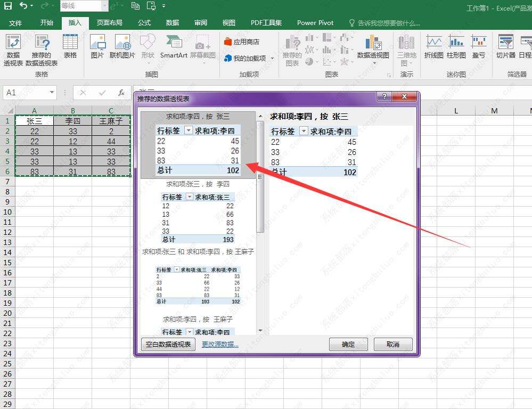Open the app Store (应用商店)
Viewport: 532px width, 409px height.
pos(242,42)
